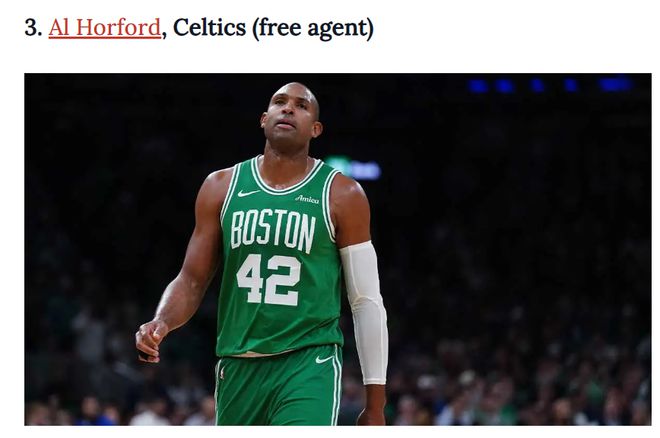
Task: Click the blurred green sign behind shoulder
Action: click(x=354, y=168)
